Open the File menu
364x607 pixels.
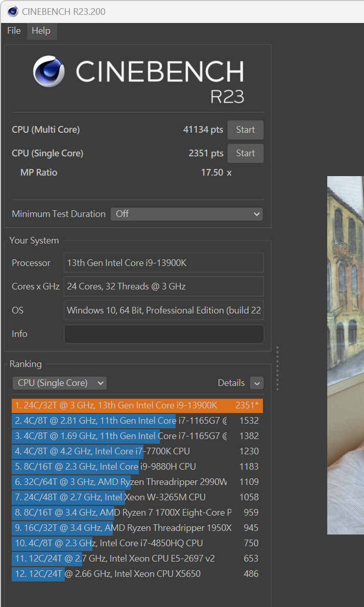[x=14, y=31]
